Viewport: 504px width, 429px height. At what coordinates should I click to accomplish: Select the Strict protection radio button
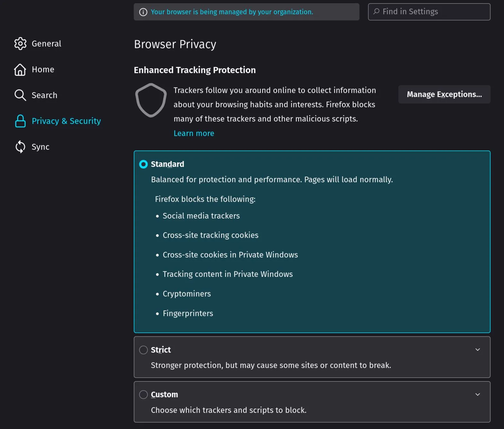click(143, 350)
